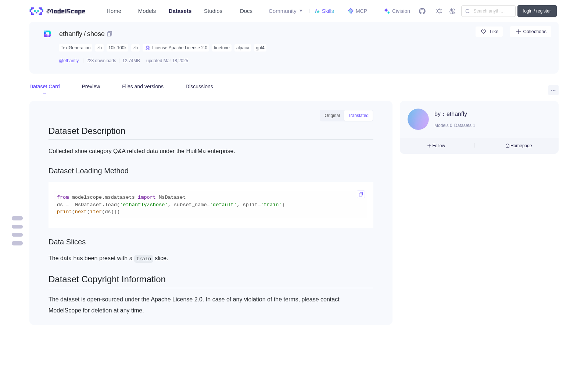
Task: Click the "223 downloads" text
Action: point(101,61)
